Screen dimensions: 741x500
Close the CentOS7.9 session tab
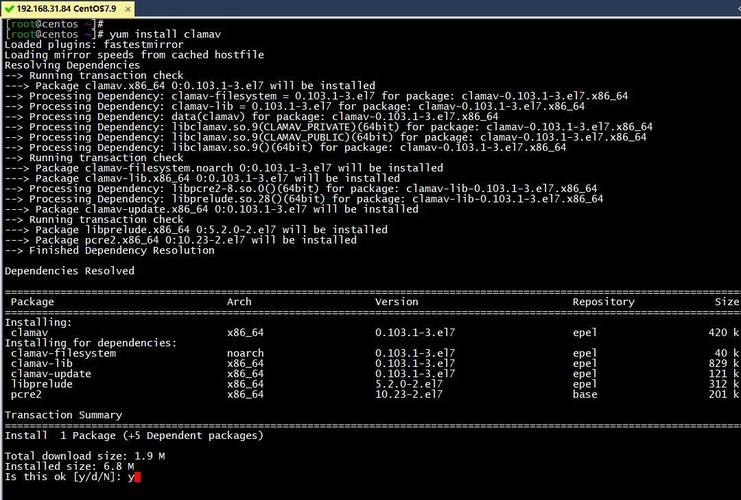pos(128,9)
